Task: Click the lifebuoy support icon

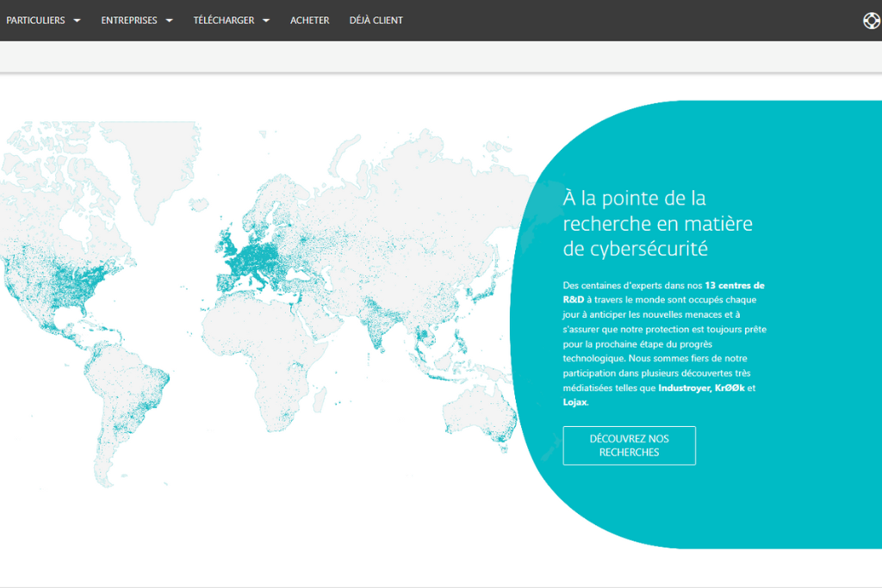Action: coord(872,21)
